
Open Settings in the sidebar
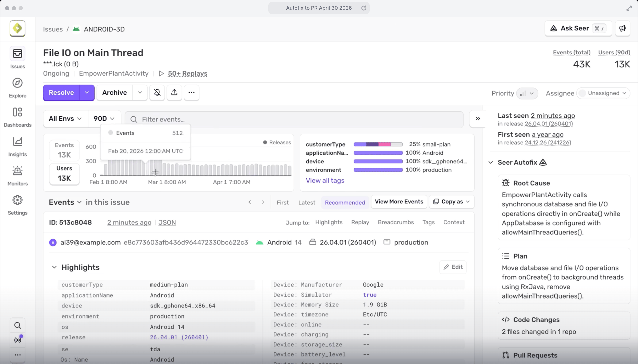pyautogui.click(x=18, y=205)
